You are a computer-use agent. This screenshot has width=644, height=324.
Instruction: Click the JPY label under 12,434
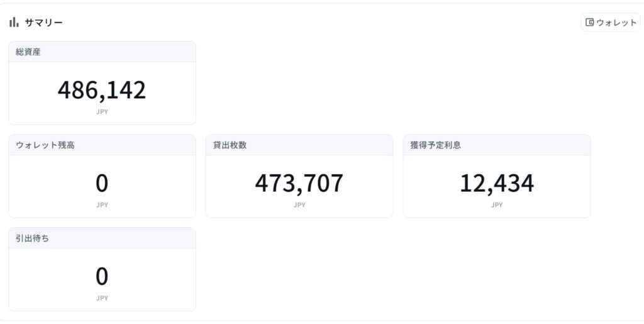pos(497,205)
